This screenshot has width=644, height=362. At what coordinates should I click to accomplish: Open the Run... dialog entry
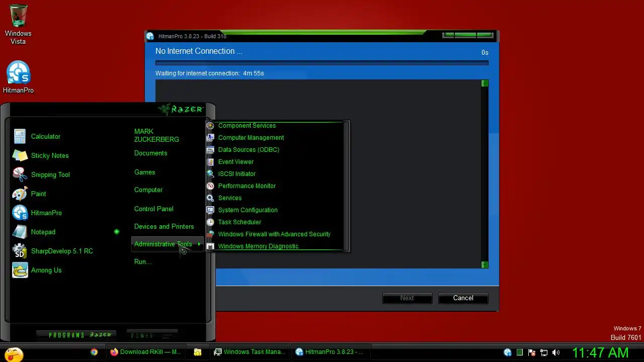click(x=142, y=261)
